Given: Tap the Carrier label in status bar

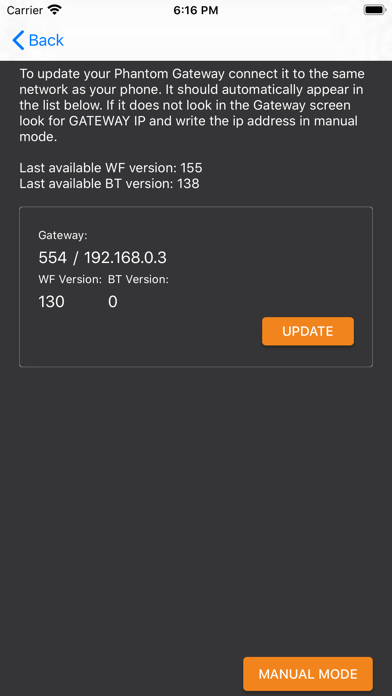Looking at the screenshot, I should coord(24,10).
